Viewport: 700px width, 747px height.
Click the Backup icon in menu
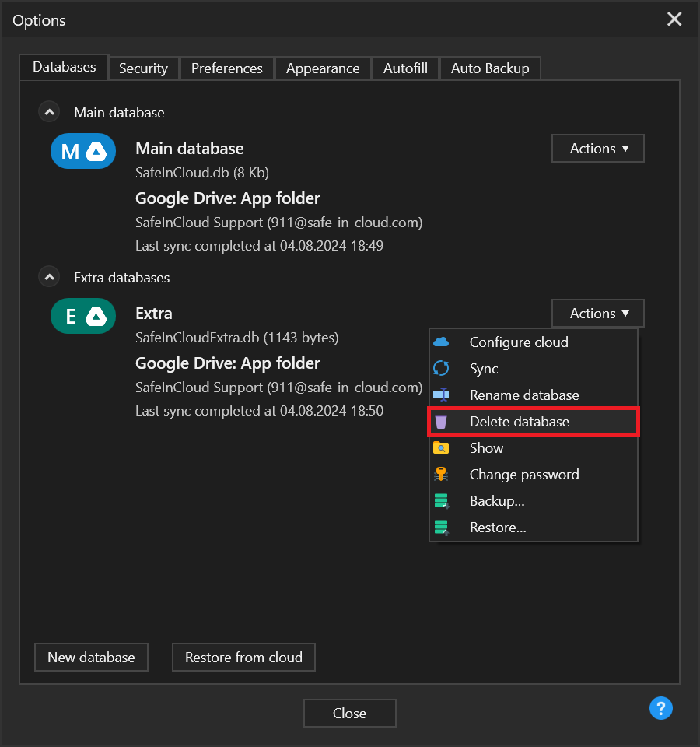(x=442, y=501)
